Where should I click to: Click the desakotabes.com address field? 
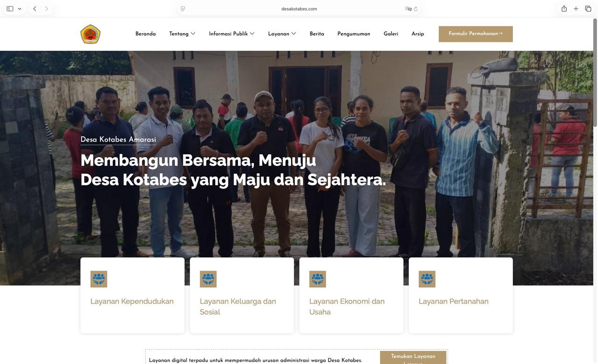[x=299, y=9]
